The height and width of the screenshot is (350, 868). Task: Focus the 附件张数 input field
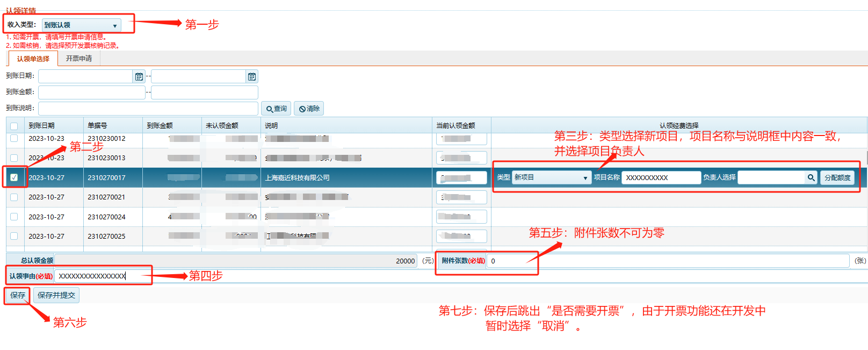(666, 261)
